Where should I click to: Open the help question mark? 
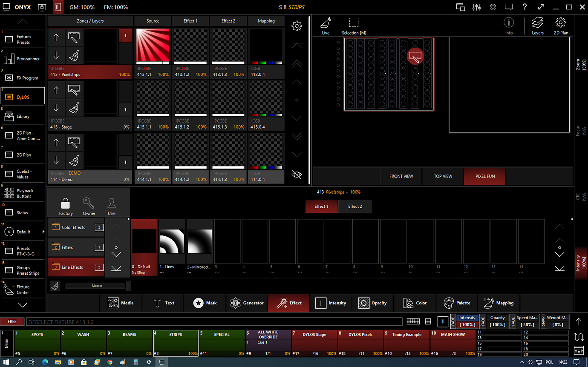[525, 7]
